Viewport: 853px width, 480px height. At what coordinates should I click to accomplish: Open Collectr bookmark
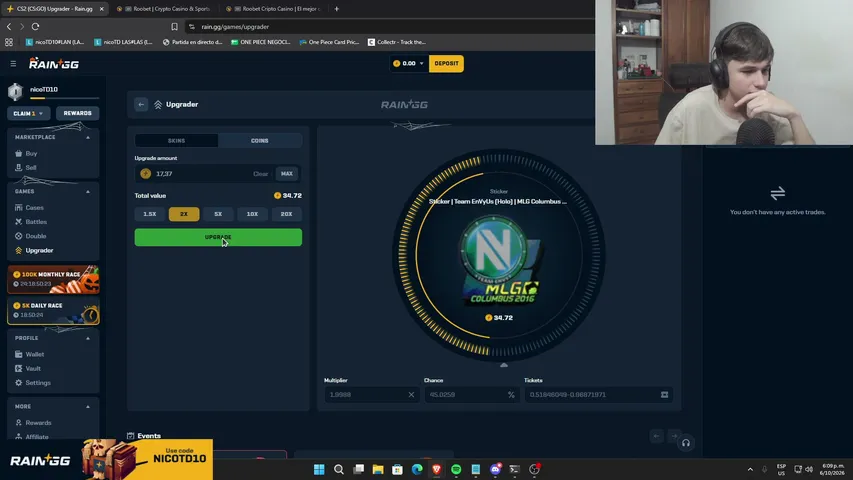click(397, 42)
